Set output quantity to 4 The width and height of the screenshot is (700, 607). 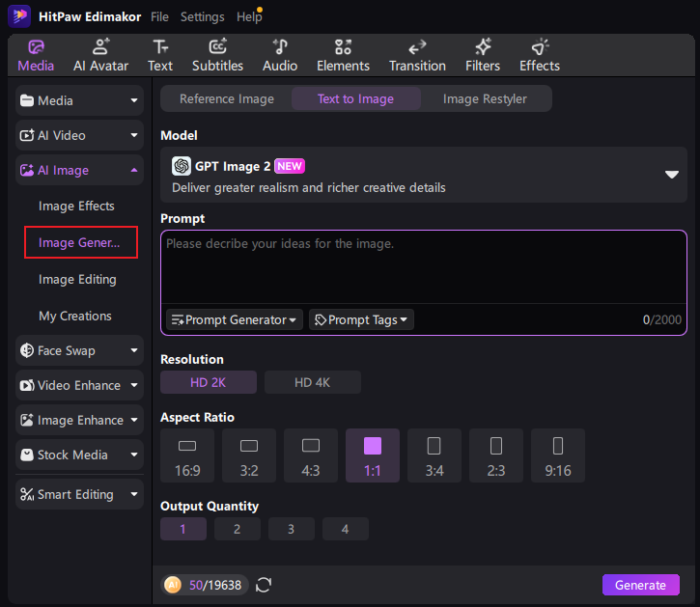(345, 529)
